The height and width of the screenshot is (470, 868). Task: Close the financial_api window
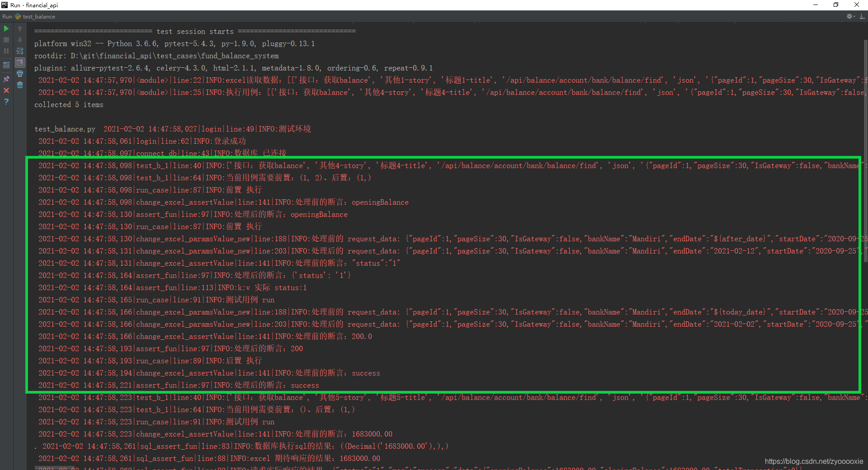point(857,5)
